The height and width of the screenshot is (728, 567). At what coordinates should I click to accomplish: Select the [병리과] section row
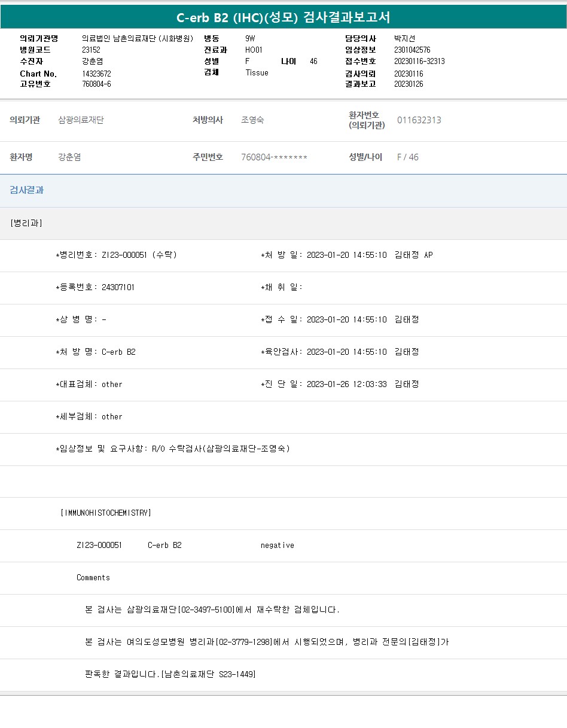[x=26, y=223]
